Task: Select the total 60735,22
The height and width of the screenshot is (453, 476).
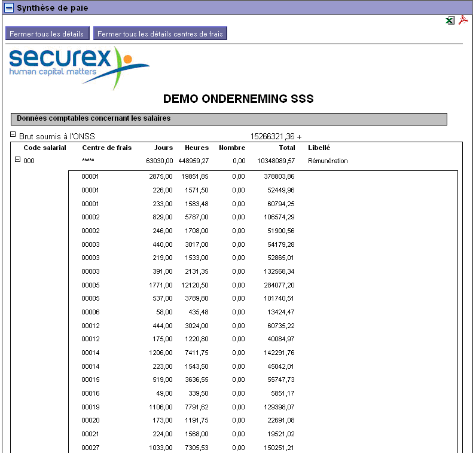Action: pyautogui.click(x=281, y=326)
